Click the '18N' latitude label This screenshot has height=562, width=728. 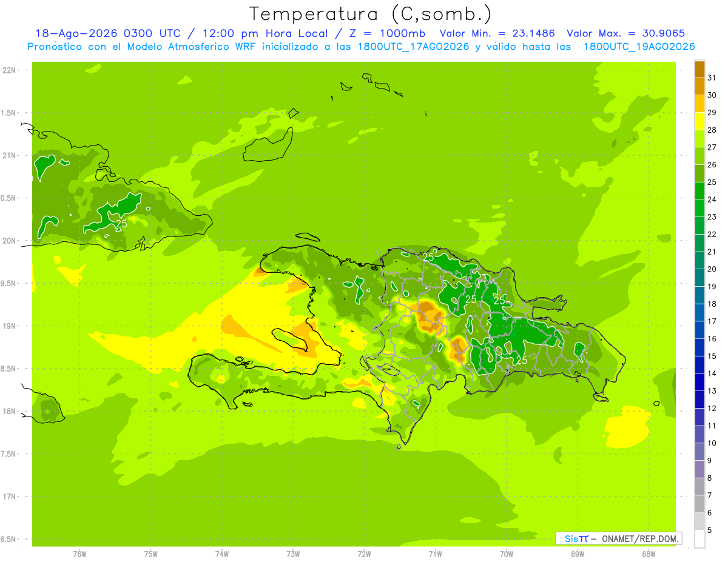10,411
